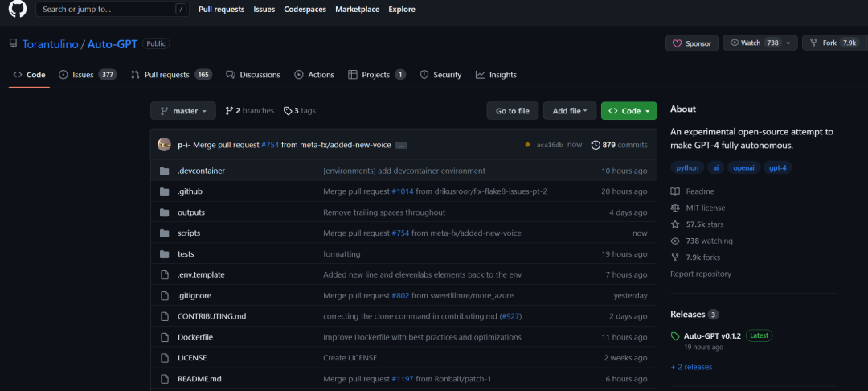
Task: Click the Report repository link
Action: [701, 274]
